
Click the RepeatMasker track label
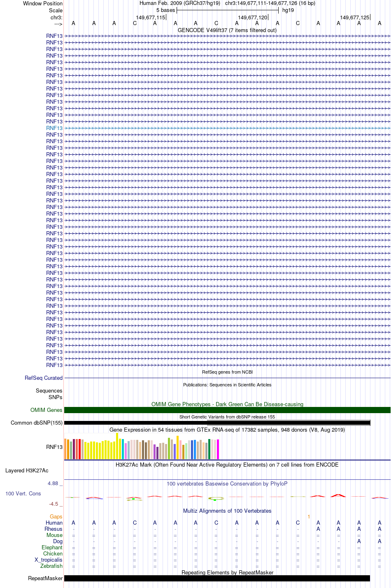click(45, 578)
